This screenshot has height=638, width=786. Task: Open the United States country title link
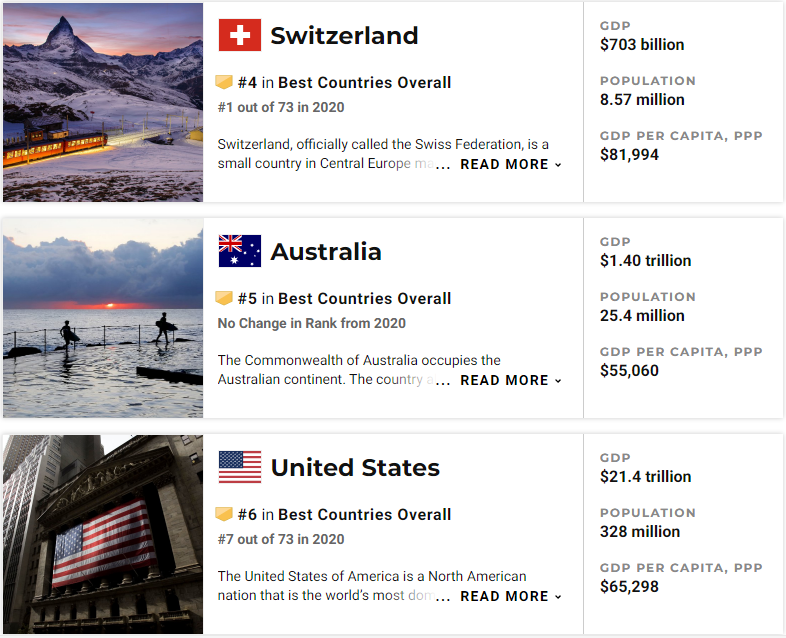[x=355, y=468]
